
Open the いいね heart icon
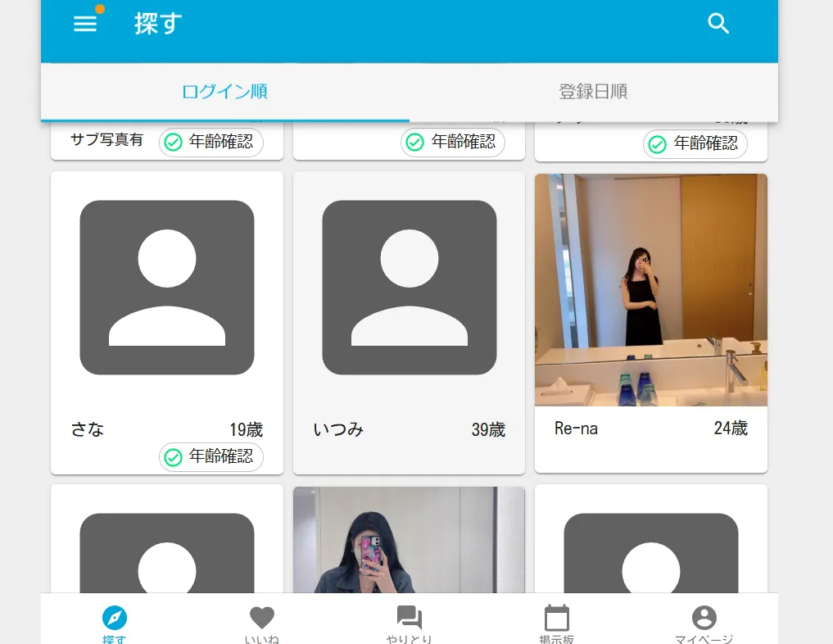(262, 618)
